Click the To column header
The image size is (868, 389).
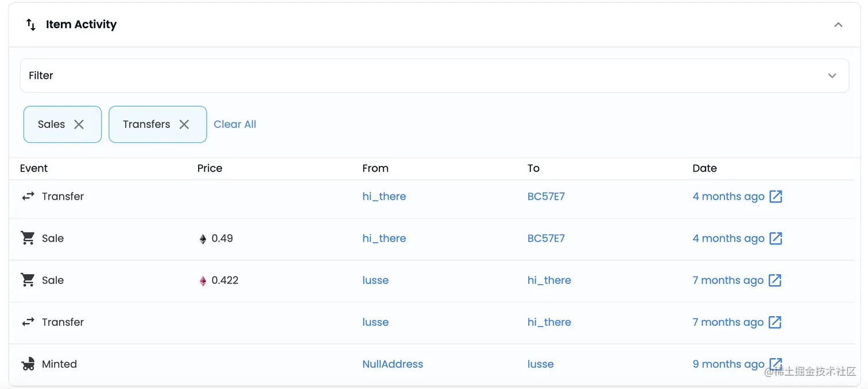coord(533,168)
